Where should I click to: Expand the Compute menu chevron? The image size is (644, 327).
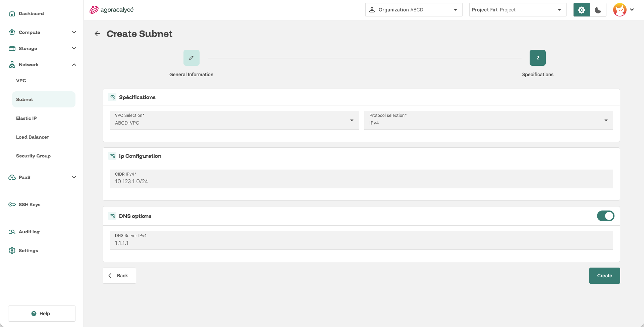click(74, 32)
